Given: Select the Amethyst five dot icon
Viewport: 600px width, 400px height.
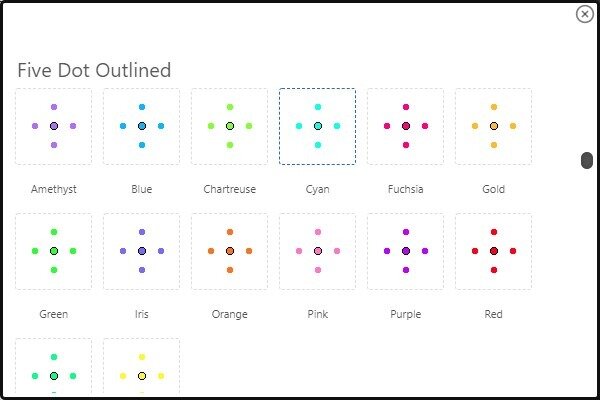Looking at the screenshot, I should (54, 126).
